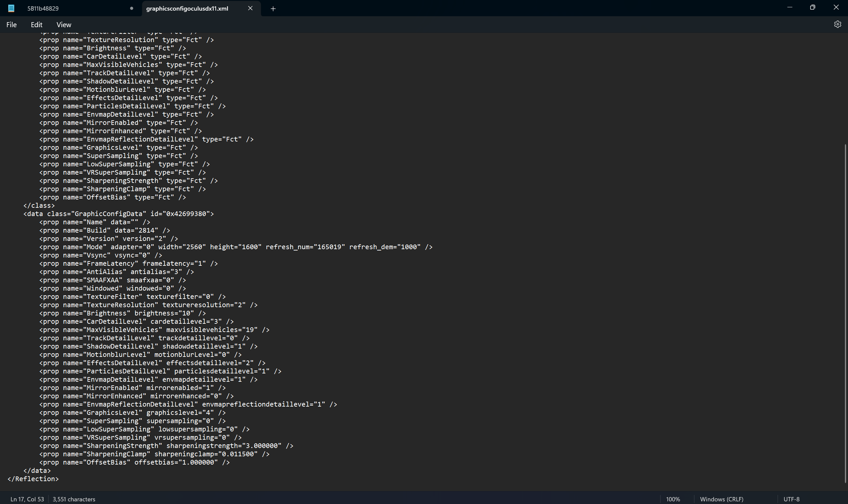Image resolution: width=848 pixels, height=504 pixels.
Task: Click Ln 17, Col 53 position indicator
Action: pyautogui.click(x=27, y=499)
